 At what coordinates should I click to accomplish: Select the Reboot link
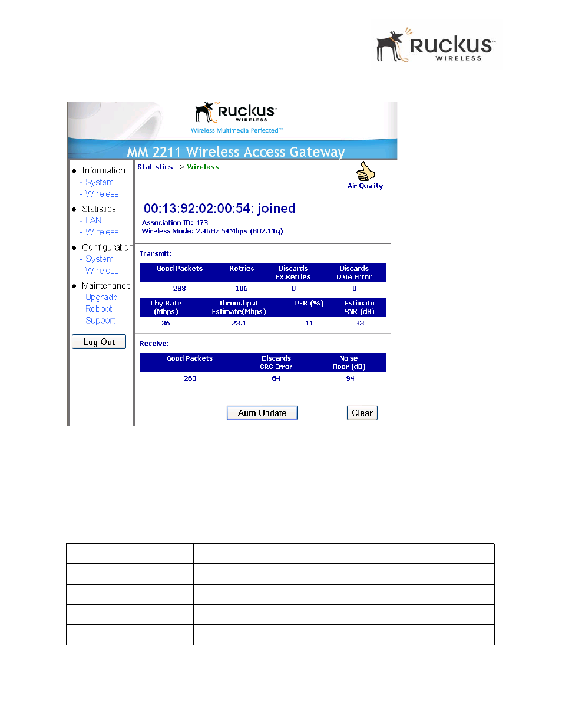pos(98,309)
